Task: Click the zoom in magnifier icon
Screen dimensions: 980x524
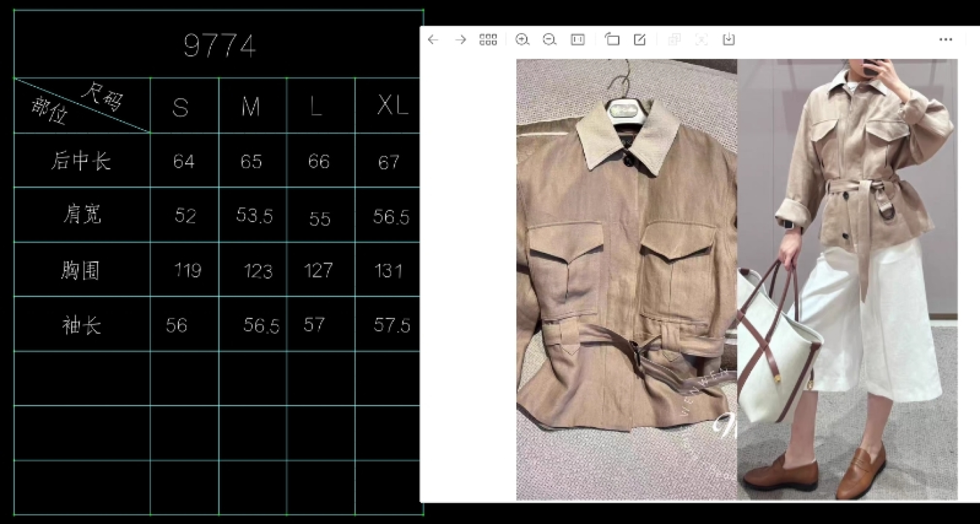Action: pos(522,40)
